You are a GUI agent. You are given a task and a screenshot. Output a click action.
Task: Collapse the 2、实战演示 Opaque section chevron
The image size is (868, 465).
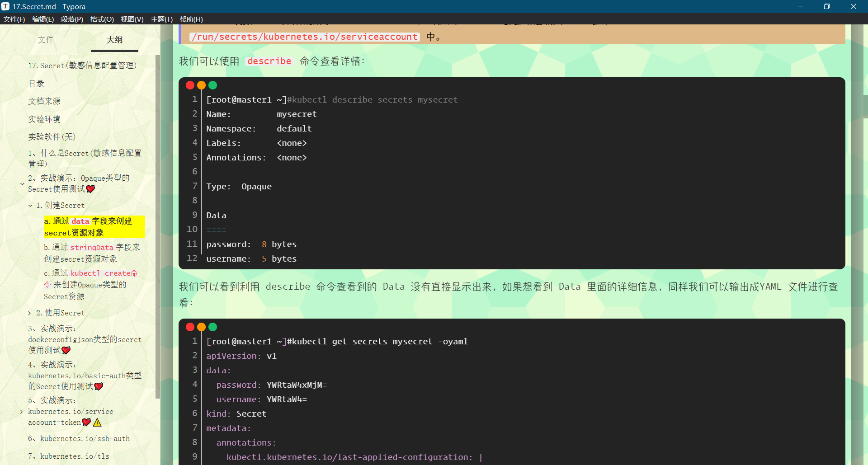coord(22,184)
